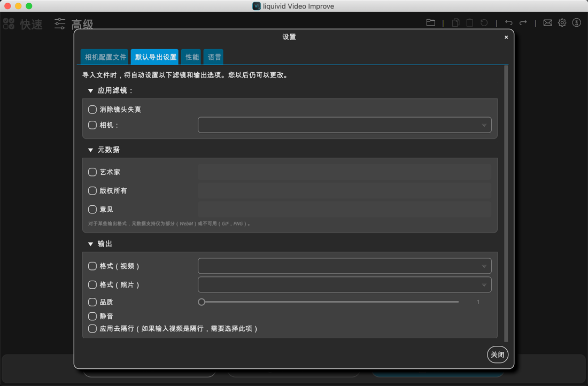Open the app info icon on the far right
The image size is (588, 386).
[576, 22]
